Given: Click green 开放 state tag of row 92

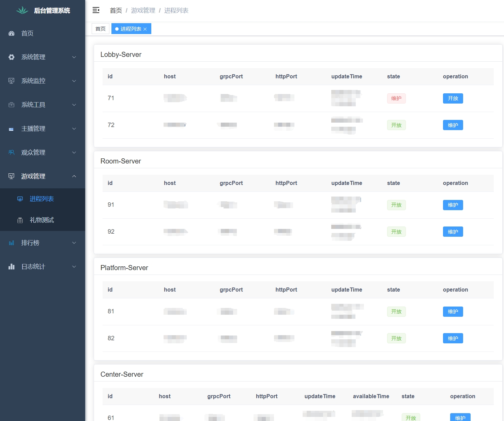Looking at the screenshot, I should coord(396,232).
